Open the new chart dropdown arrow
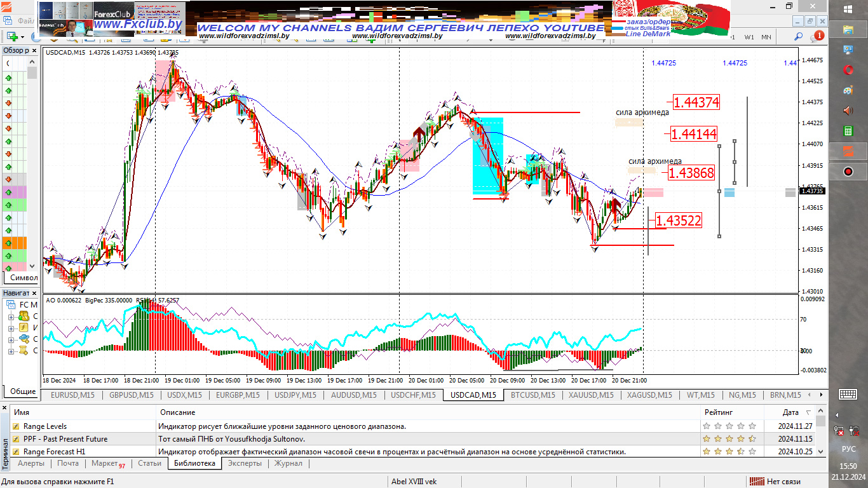Screen dimensions: 868x488 click(22, 37)
